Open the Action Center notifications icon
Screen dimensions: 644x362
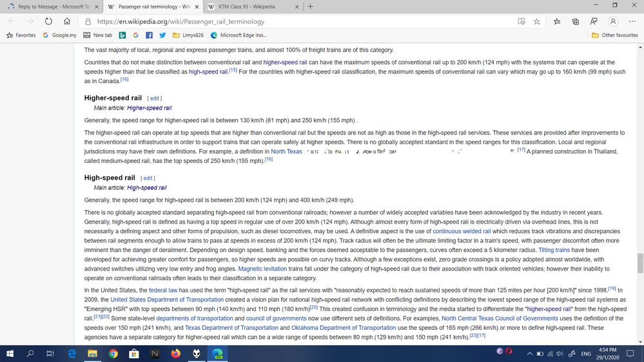click(x=630, y=354)
